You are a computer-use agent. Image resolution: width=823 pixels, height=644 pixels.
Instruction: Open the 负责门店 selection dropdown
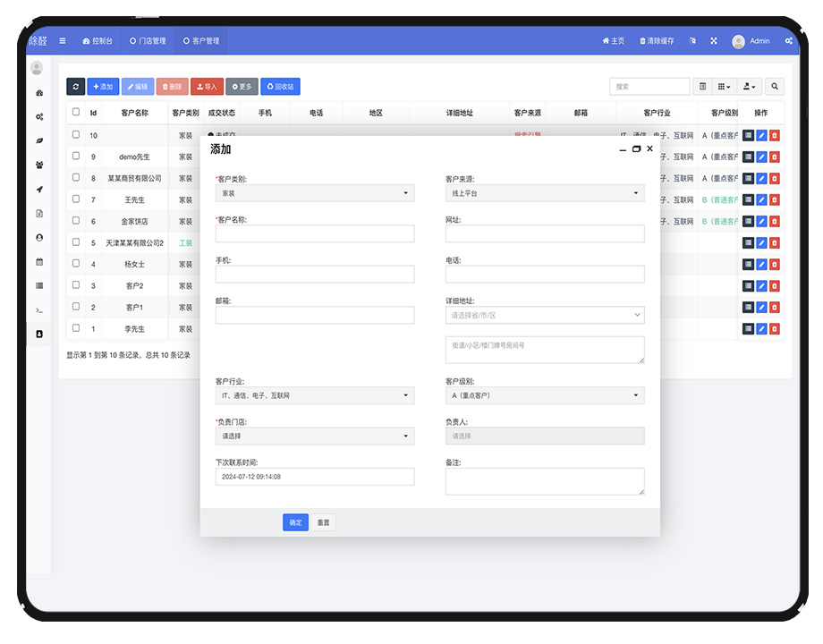pyautogui.click(x=315, y=436)
